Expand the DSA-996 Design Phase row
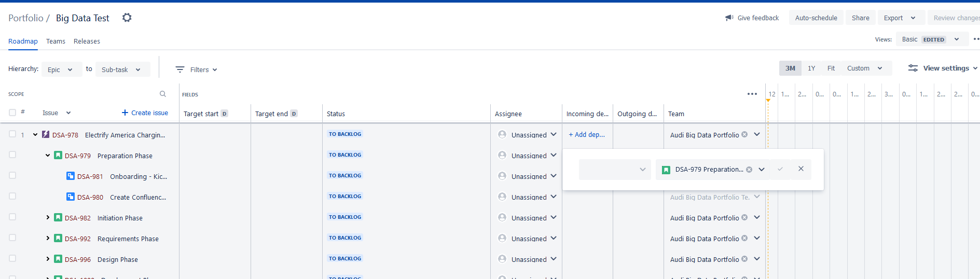980x279 pixels. tap(48, 259)
